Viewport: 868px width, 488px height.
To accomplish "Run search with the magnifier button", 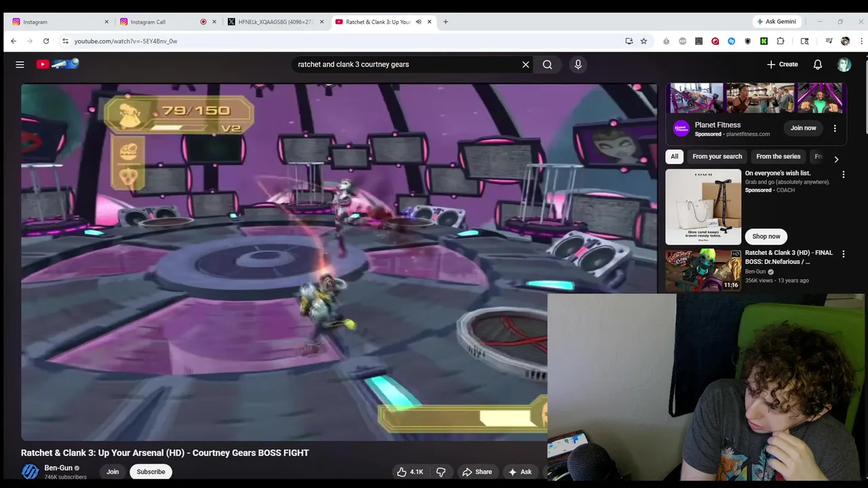I will pyautogui.click(x=547, y=64).
